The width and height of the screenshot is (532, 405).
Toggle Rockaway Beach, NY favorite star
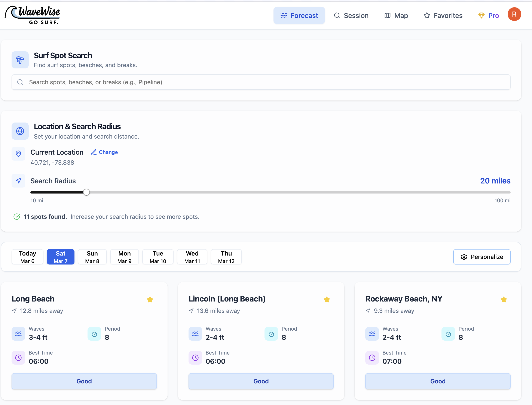[x=504, y=300]
